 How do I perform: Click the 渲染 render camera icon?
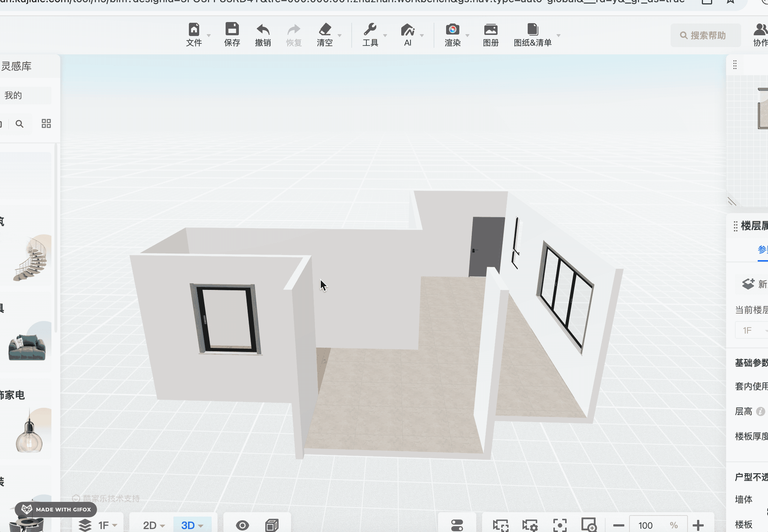point(452,29)
